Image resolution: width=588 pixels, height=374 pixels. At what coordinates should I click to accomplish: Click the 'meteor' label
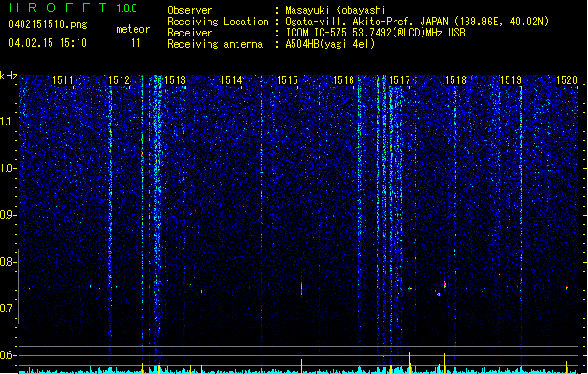tap(133, 29)
